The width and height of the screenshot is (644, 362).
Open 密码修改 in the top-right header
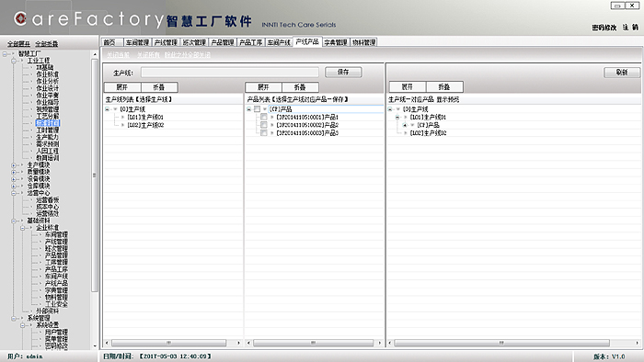click(604, 28)
